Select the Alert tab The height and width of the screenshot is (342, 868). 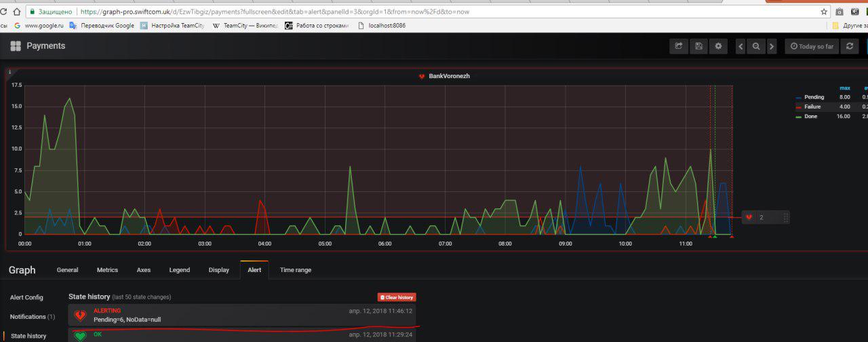[254, 270]
